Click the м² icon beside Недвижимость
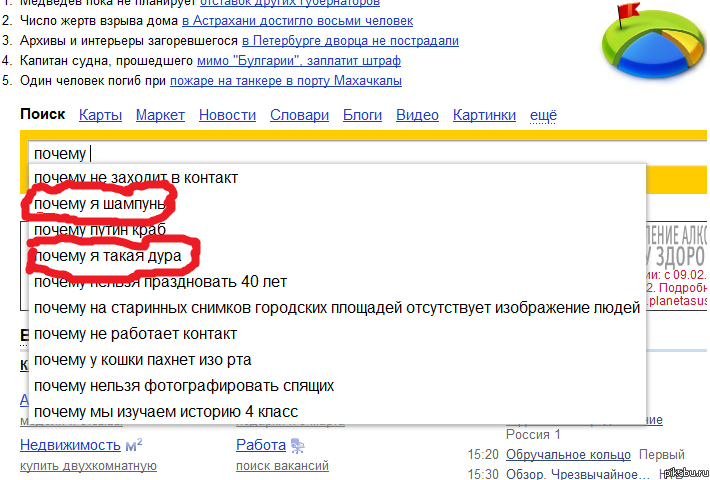Viewport: 710px width, 480px height. (134, 445)
